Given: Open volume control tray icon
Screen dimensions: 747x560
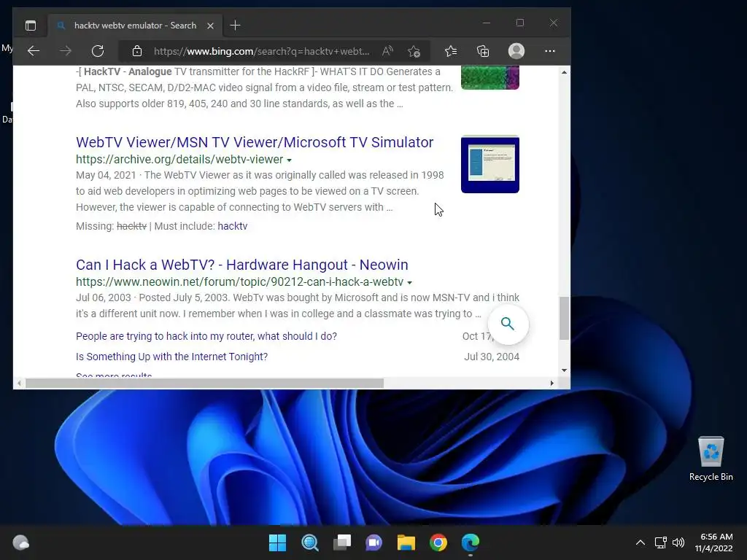Looking at the screenshot, I should click(x=678, y=542).
